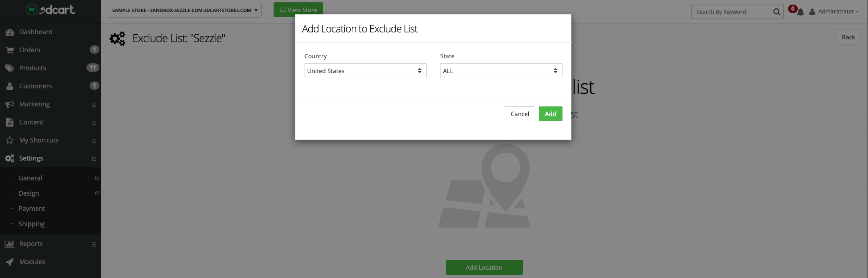Click the Exclude List "Sezzle" heading
This screenshot has width=868, height=278.
coord(179,38)
